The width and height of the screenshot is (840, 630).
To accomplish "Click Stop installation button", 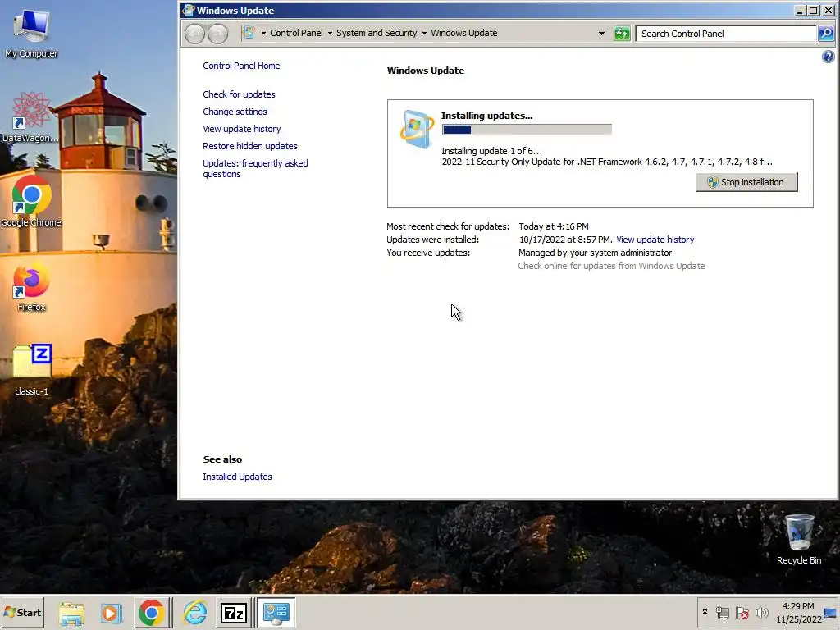I will (746, 182).
